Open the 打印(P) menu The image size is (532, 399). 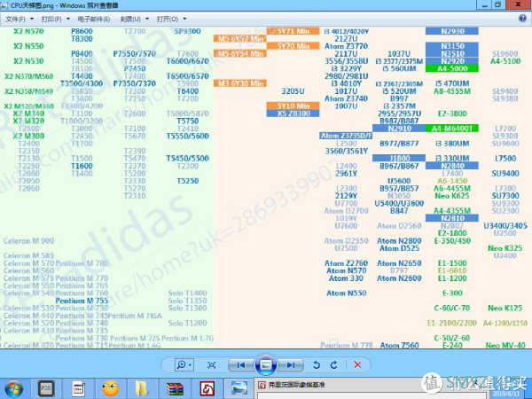[55, 19]
